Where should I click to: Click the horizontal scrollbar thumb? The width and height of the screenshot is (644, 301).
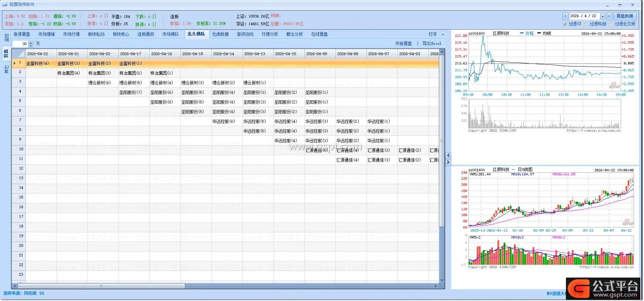[101, 286]
